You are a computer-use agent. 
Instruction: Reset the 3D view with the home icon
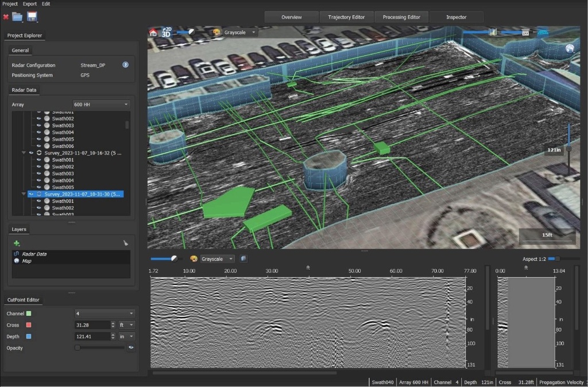[x=153, y=32]
